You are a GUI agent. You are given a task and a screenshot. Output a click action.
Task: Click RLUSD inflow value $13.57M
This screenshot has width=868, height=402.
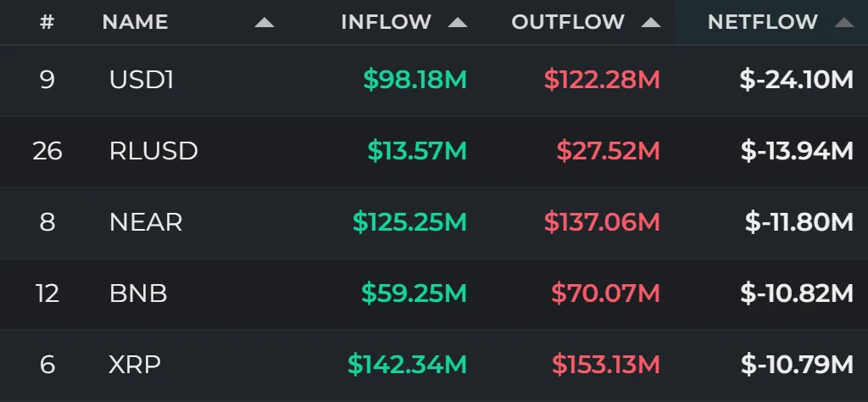(417, 151)
